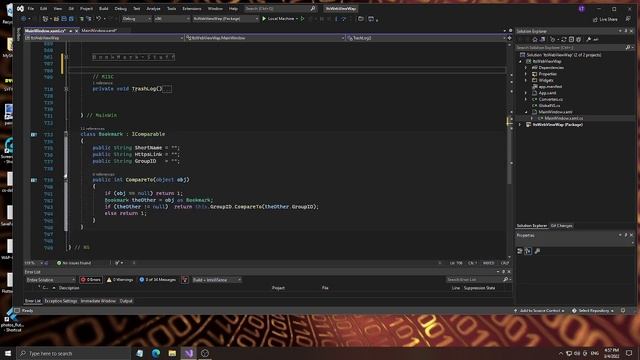640x360 pixels.
Task: Click the Save All icon in the toolbar
Action: [x=71, y=19]
